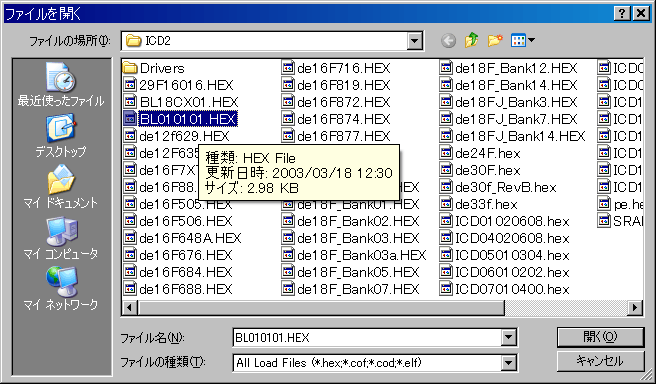The width and height of the screenshot is (656, 384).
Task: Select the file de16F877.HEX
Action: point(336,136)
